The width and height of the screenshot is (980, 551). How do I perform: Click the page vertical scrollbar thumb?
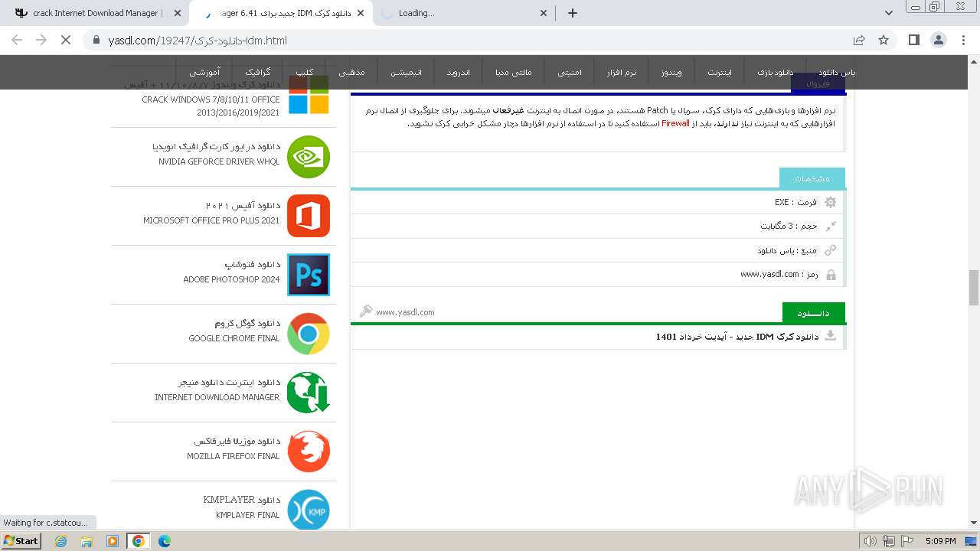click(x=974, y=287)
